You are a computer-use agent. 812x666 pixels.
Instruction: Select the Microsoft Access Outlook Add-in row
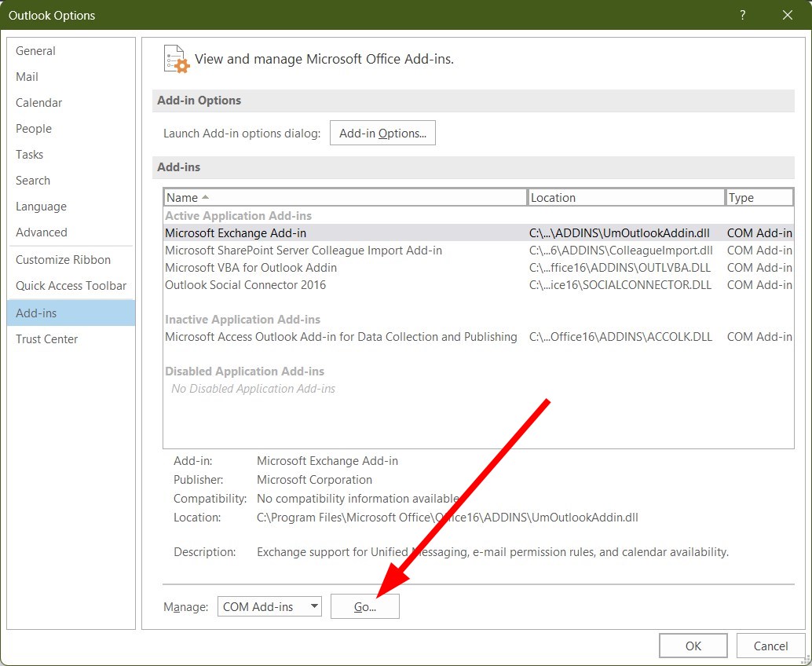[x=478, y=337]
